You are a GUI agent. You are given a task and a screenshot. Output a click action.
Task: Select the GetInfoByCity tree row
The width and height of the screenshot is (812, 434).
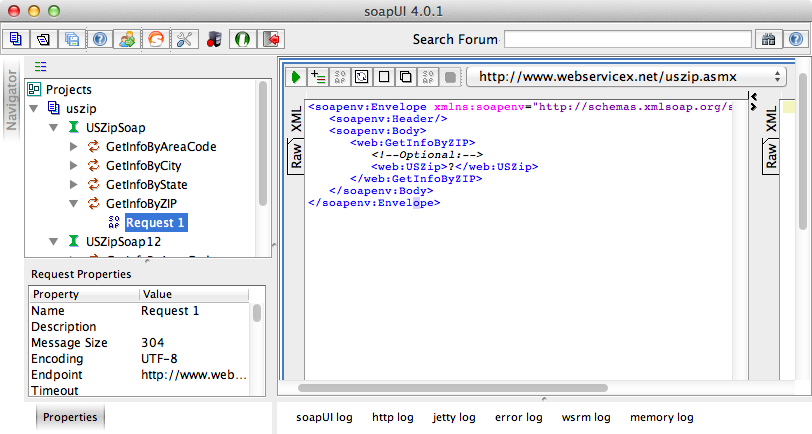pyautogui.click(x=143, y=166)
